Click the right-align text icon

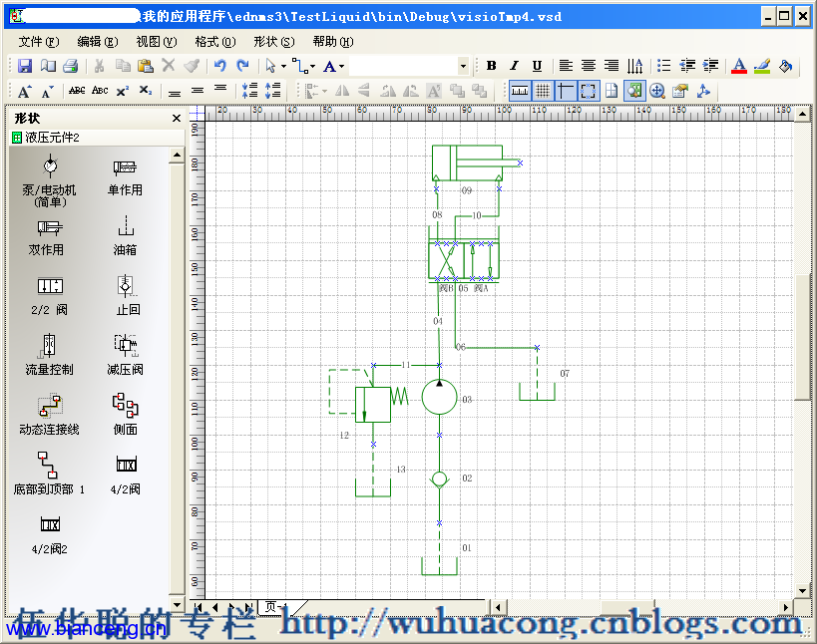pyautogui.click(x=612, y=66)
